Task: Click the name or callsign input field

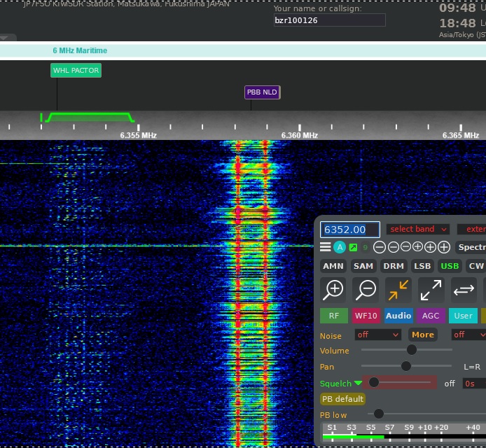Action: coord(329,20)
